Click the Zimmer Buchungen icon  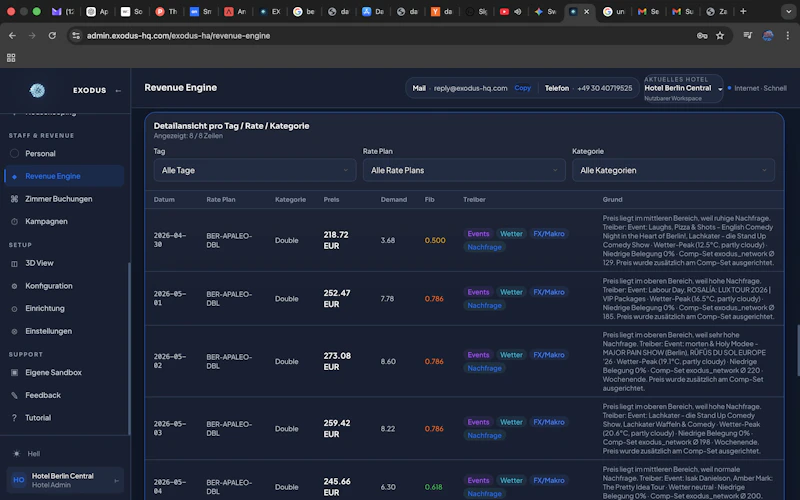(14, 199)
